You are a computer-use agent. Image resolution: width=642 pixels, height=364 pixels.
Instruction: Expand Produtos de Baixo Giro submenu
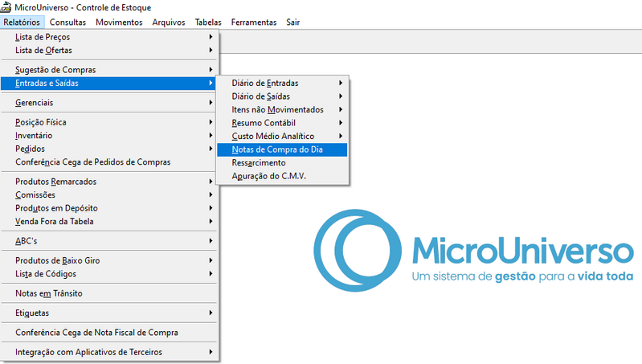[x=108, y=260]
